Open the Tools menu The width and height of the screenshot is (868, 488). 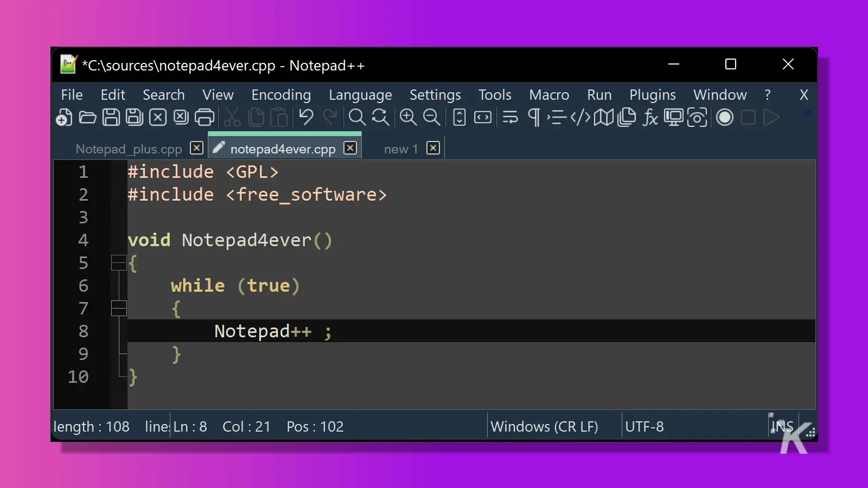(495, 95)
